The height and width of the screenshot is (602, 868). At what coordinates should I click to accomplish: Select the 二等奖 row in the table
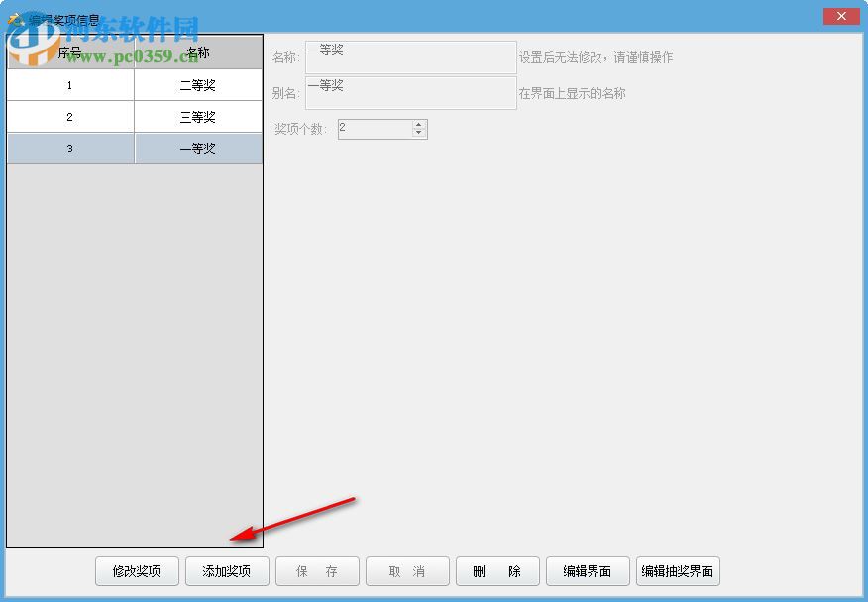pos(197,84)
